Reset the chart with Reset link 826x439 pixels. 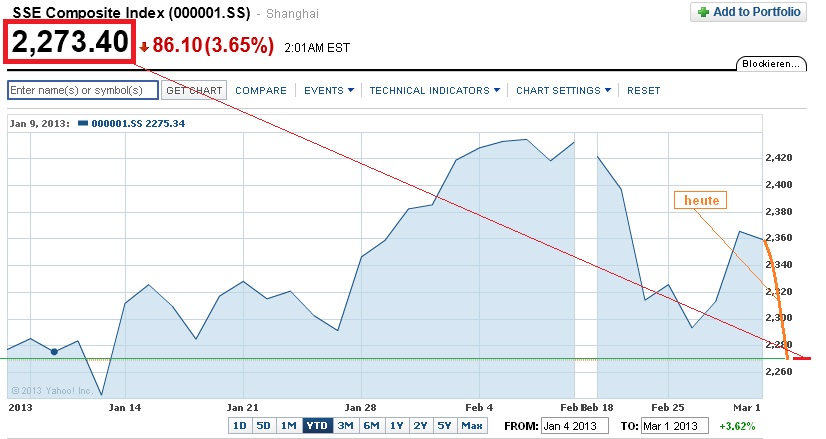click(643, 90)
